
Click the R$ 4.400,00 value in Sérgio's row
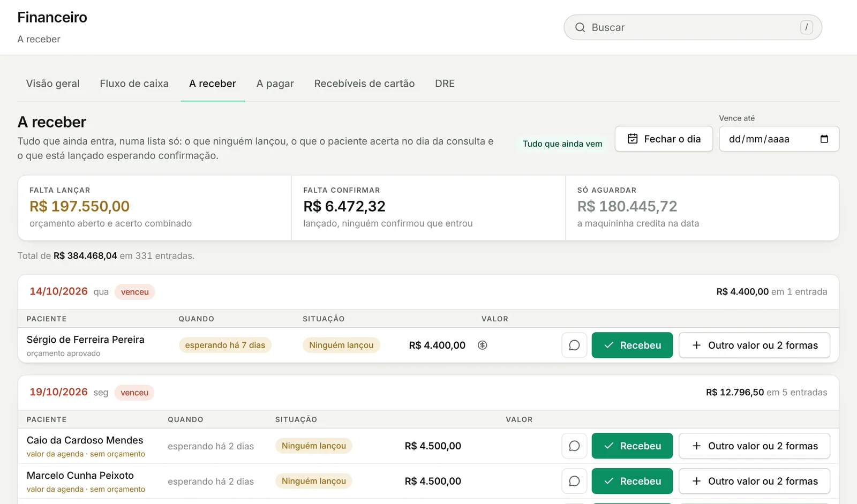(x=437, y=345)
